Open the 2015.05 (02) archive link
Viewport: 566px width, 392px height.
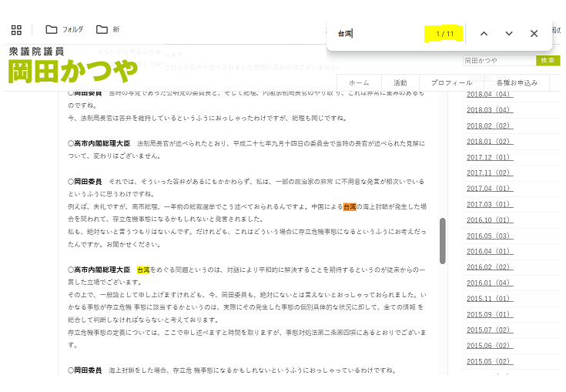point(489,361)
